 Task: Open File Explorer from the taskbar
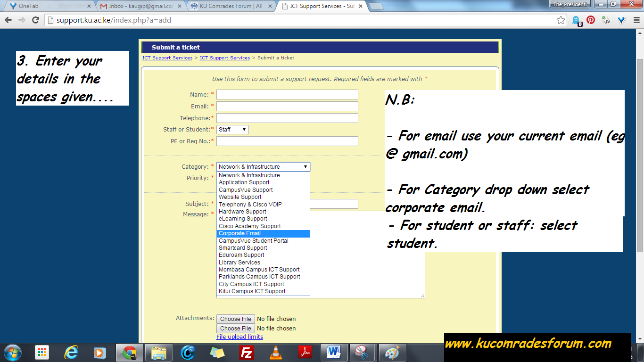coord(159,353)
